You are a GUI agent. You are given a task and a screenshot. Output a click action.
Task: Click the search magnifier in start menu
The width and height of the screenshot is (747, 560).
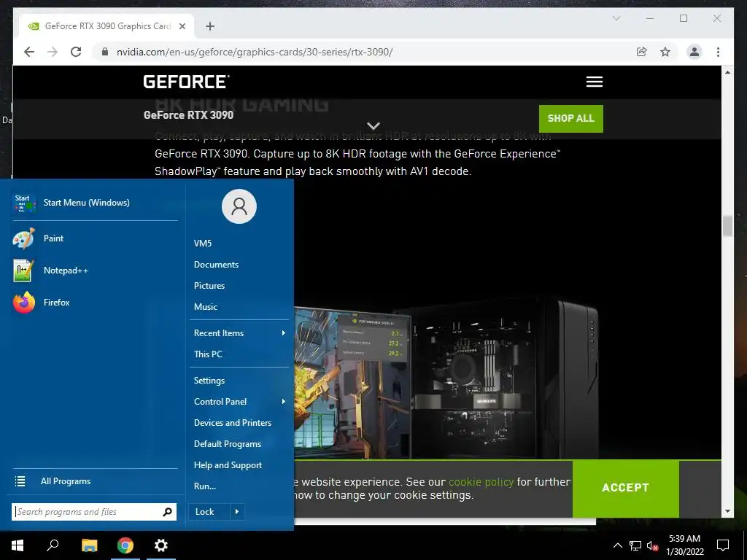[167, 512]
